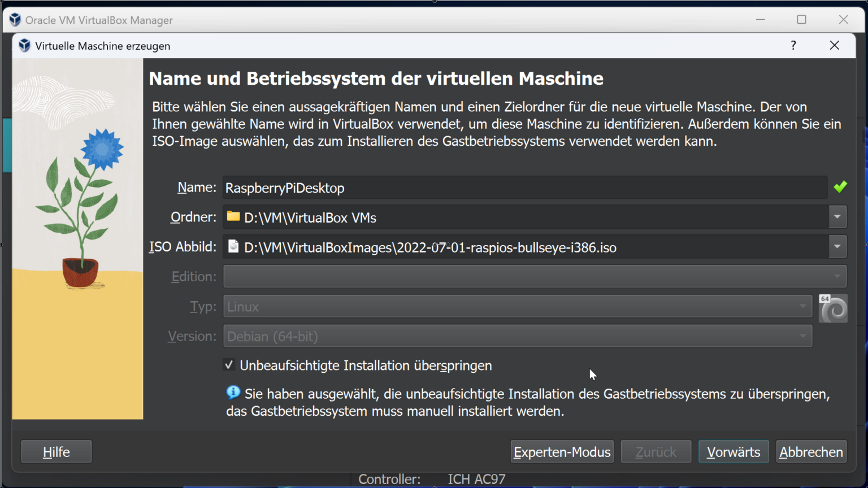Click the yellow folder icon in the Ordner field
Screen dimensions: 868x488
pyautogui.click(x=233, y=216)
